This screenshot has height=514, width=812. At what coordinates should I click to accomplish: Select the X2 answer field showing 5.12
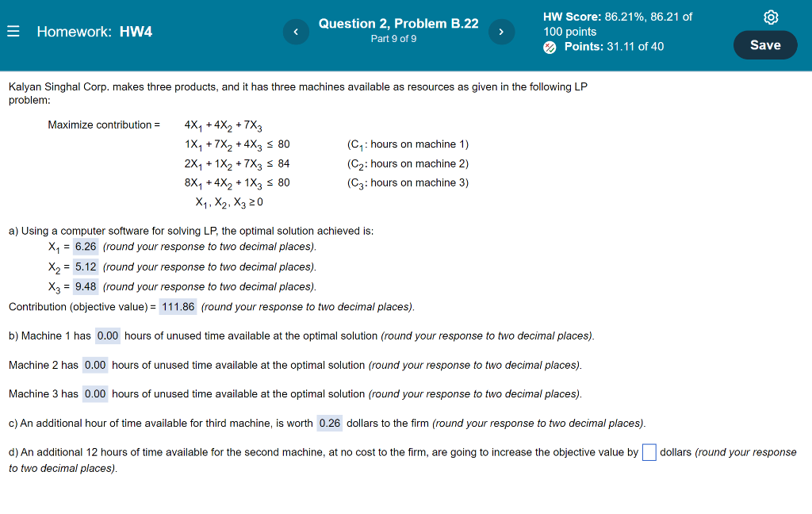point(85,267)
